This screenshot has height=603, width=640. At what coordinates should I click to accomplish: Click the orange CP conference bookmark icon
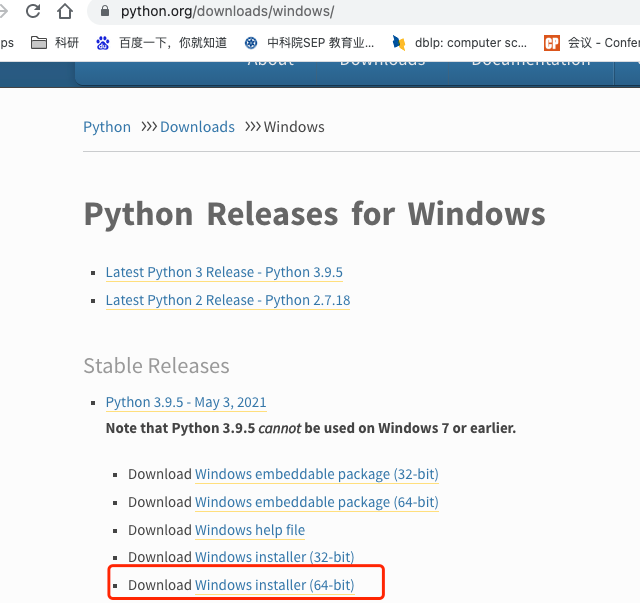coord(552,43)
